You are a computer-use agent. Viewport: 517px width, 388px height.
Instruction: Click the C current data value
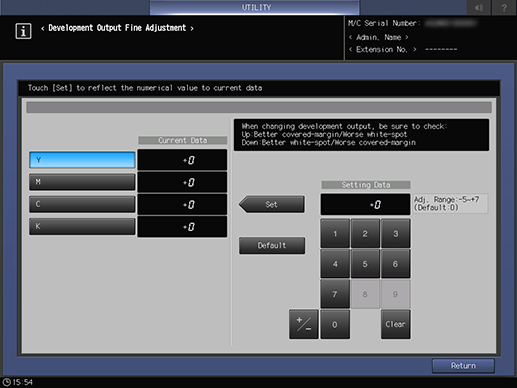click(182, 204)
